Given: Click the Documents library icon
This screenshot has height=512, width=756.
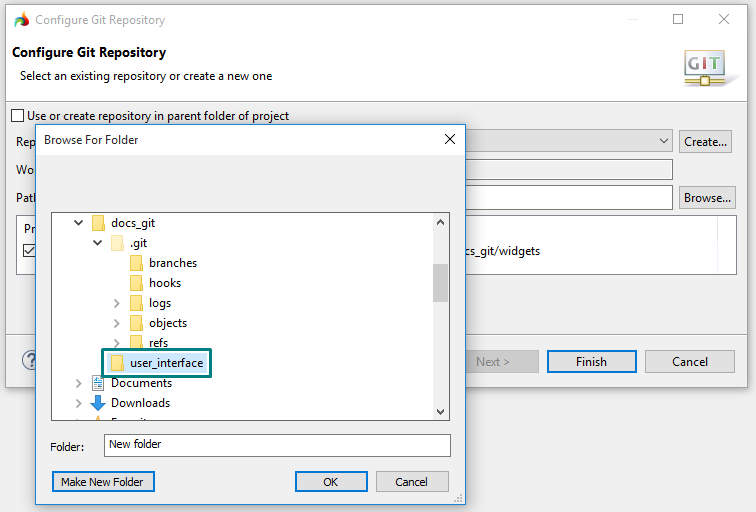Looking at the screenshot, I should (x=98, y=383).
